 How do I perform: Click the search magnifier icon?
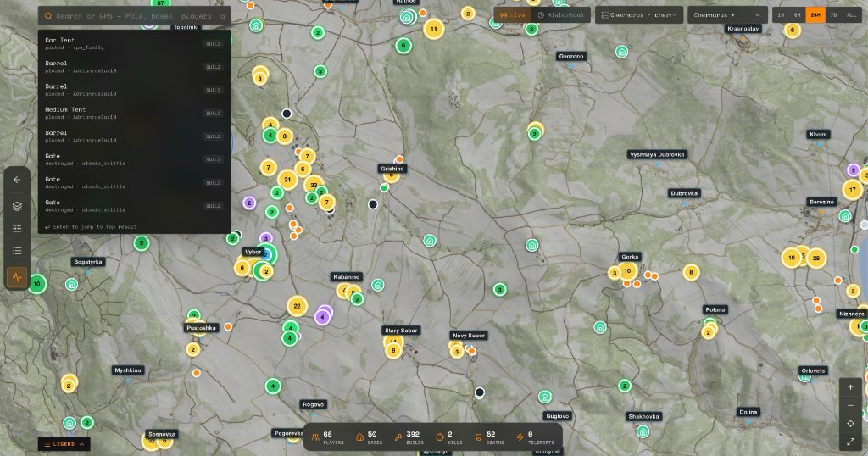(x=48, y=16)
